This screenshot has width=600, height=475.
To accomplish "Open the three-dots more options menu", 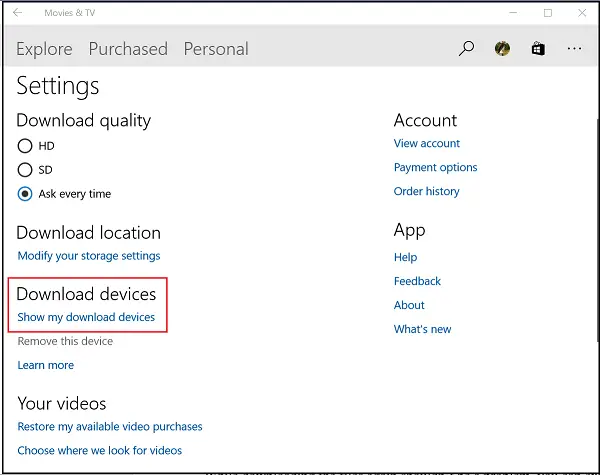I will coord(574,48).
